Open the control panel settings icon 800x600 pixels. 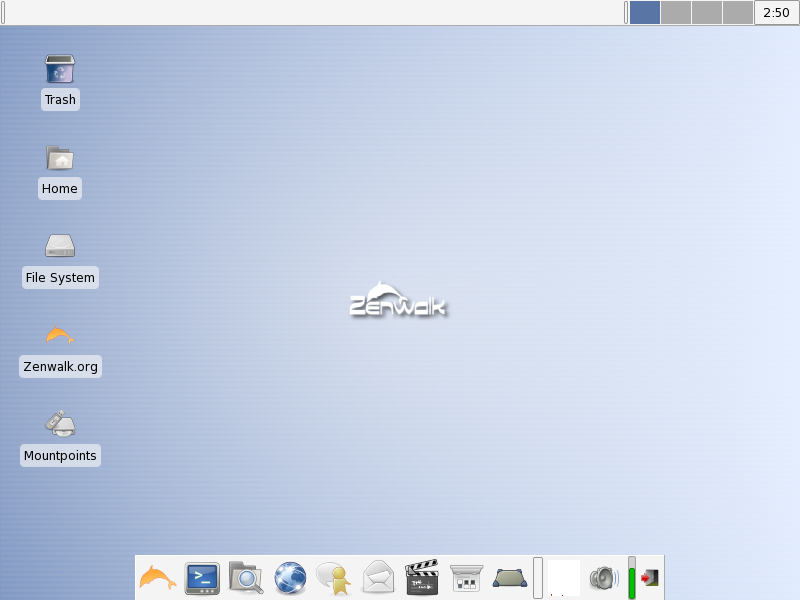[x=466, y=578]
